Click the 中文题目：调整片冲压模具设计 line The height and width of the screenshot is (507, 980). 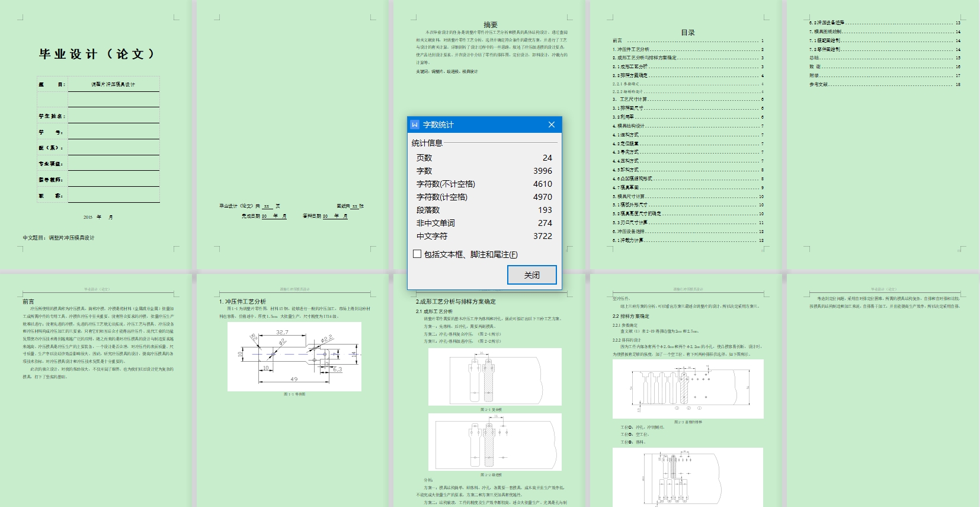(59, 238)
